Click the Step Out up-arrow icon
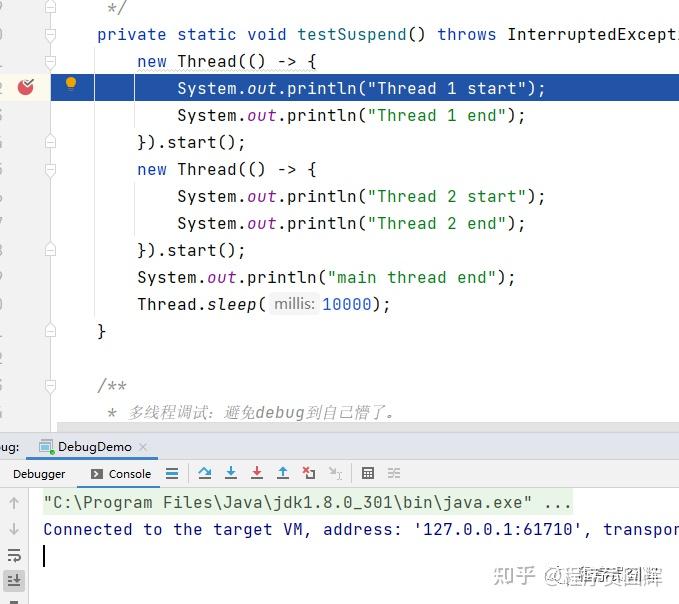The image size is (679, 604). (x=283, y=473)
